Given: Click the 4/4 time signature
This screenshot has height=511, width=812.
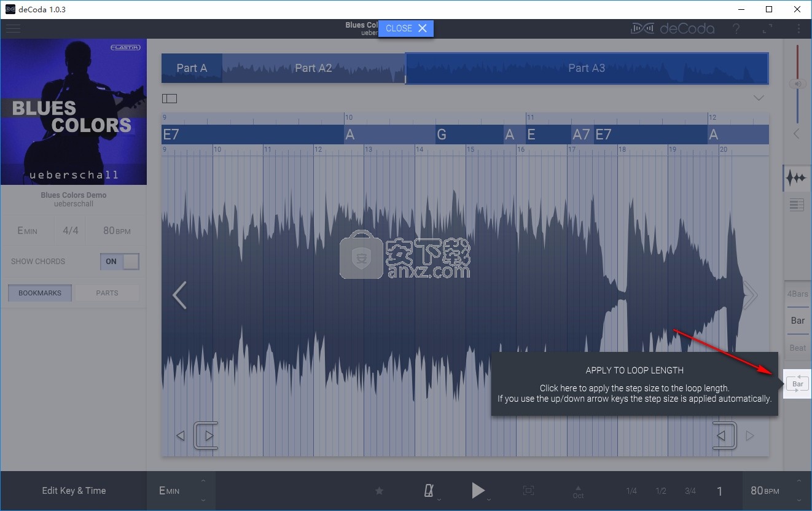Looking at the screenshot, I should (x=71, y=231).
